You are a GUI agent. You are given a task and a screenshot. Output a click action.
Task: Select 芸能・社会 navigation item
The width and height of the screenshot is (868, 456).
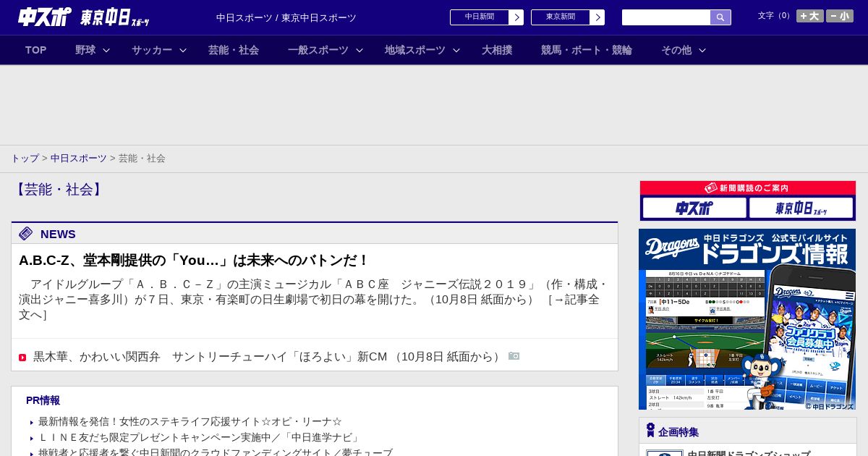point(234,50)
